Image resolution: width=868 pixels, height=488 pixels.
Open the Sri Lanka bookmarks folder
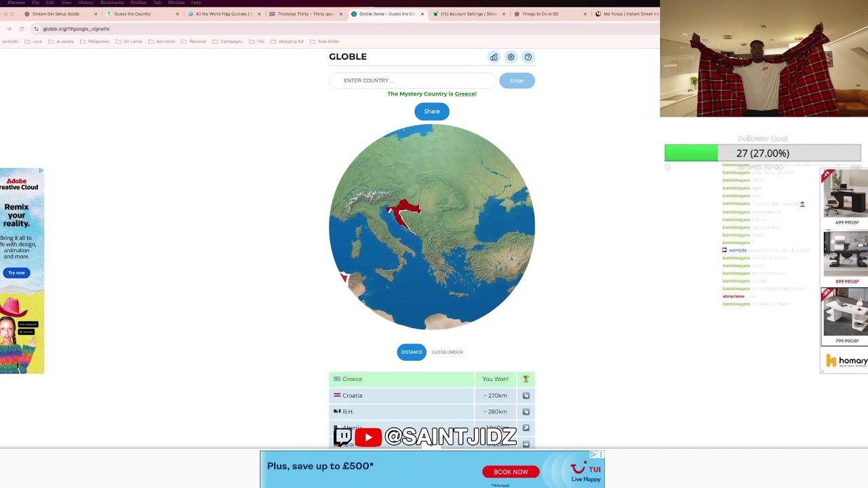(x=129, y=41)
